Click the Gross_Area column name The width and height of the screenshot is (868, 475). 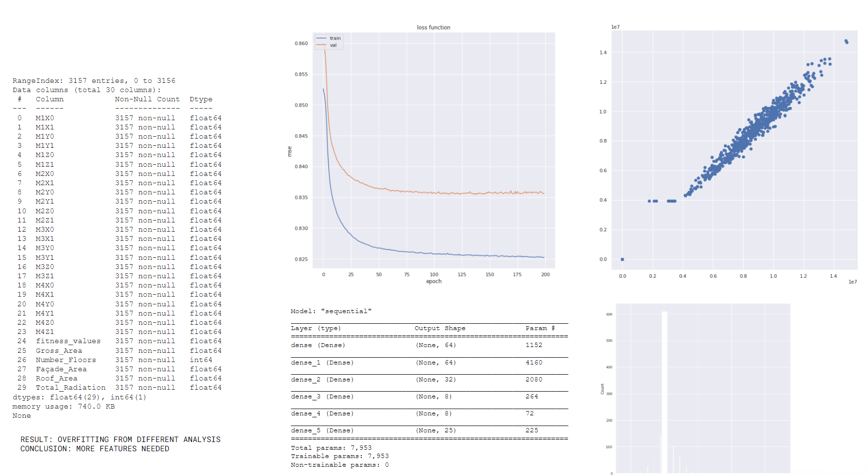pyautogui.click(x=59, y=351)
